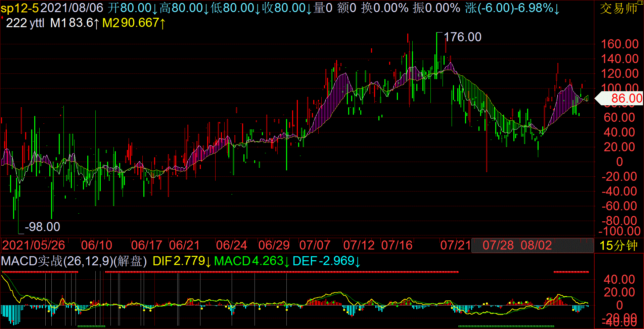This screenshot has width=644, height=329.
Task: Click the -60.00 price axis label
Action: coord(619,206)
